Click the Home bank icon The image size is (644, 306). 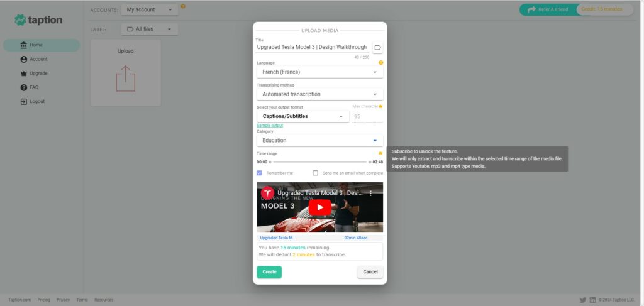(x=23, y=45)
